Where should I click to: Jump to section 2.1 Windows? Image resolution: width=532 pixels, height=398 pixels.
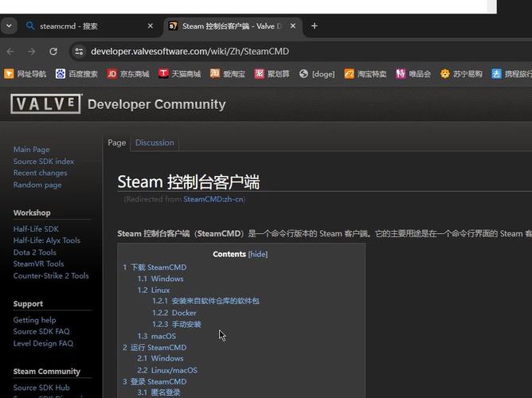[161, 358]
